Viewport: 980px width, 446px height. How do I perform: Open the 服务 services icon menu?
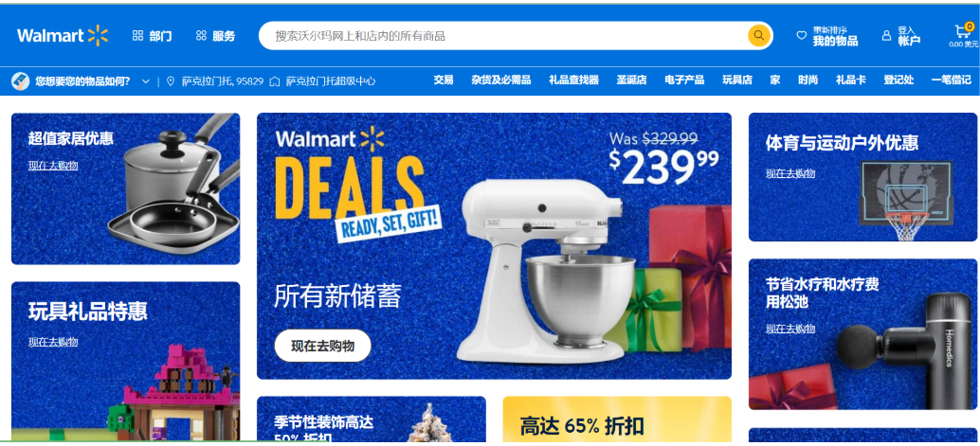pos(201,36)
